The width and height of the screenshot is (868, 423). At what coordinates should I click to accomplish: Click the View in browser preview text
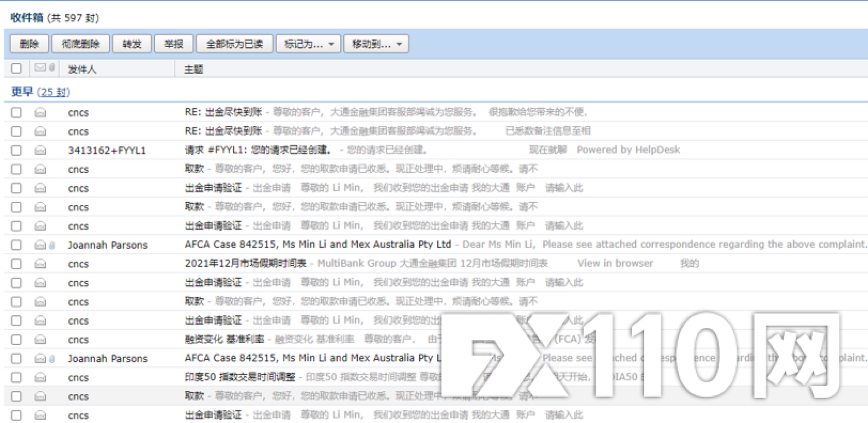click(615, 263)
